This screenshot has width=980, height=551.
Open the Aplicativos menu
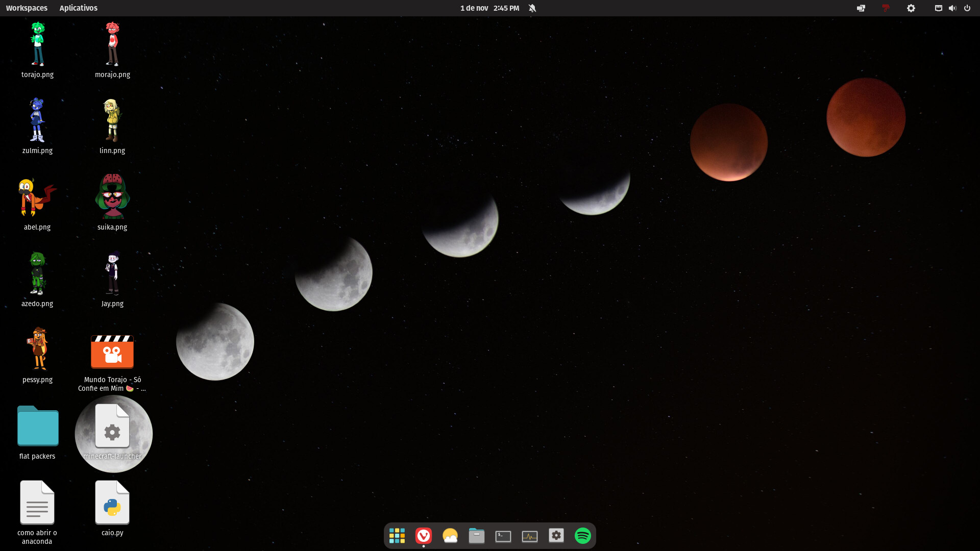[x=78, y=8]
